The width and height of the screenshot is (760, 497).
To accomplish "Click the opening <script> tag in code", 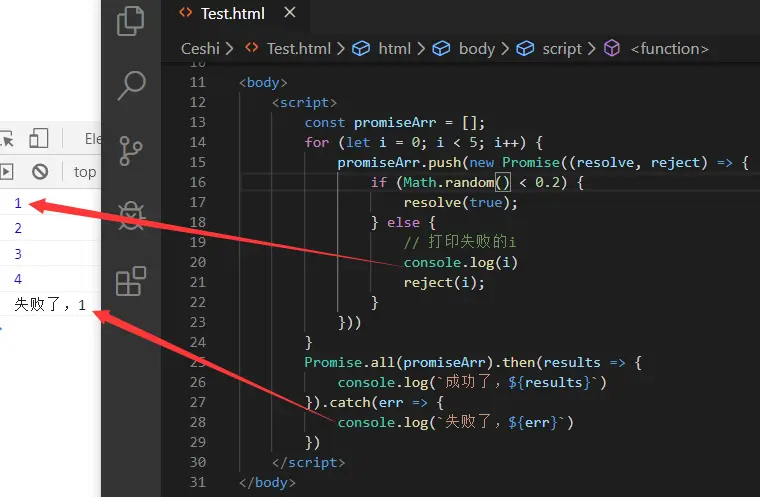I will pyautogui.click(x=304, y=102).
